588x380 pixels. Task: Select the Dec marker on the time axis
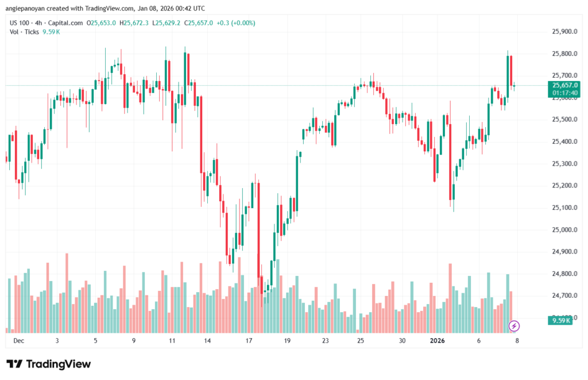tap(18, 340)
